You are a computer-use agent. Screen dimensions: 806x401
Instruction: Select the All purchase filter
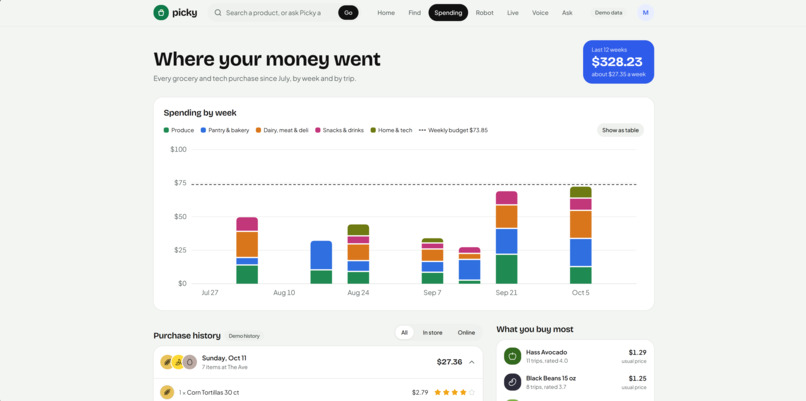(404, 333)
